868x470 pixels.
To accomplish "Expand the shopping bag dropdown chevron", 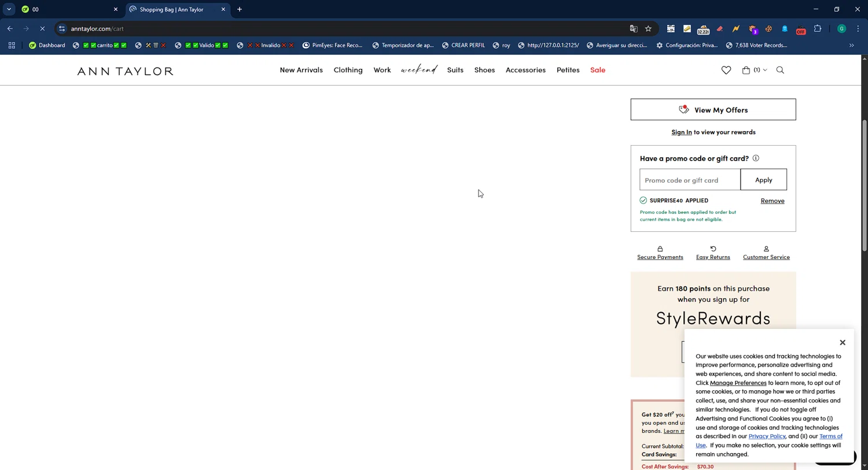I will [x=765, y=70].
